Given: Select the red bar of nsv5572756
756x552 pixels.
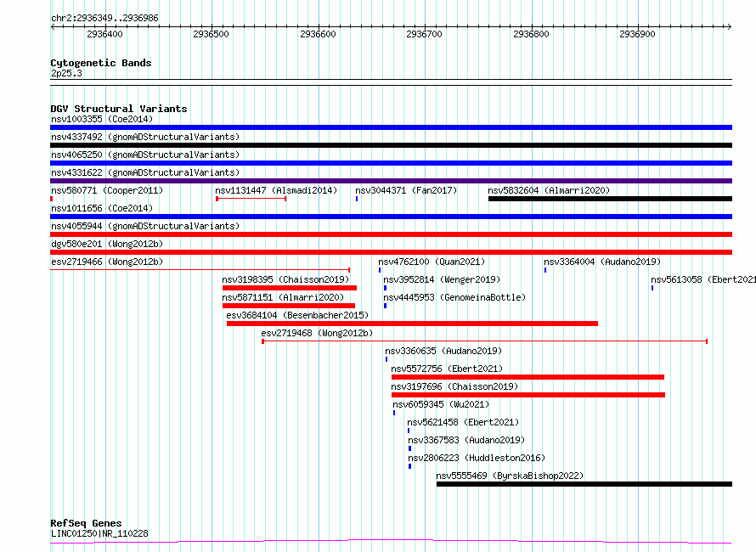Looking at the screenshot, I should [528, 377].
